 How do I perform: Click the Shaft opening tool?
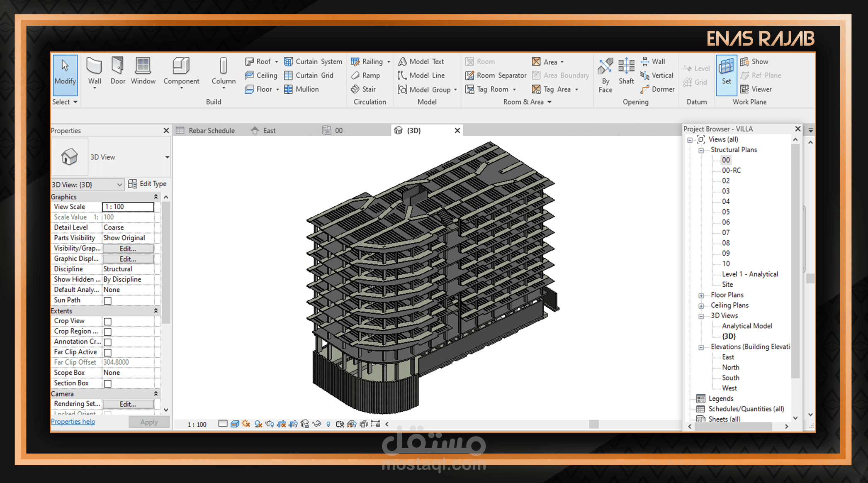pyautogui.click(x=626, y=71)
